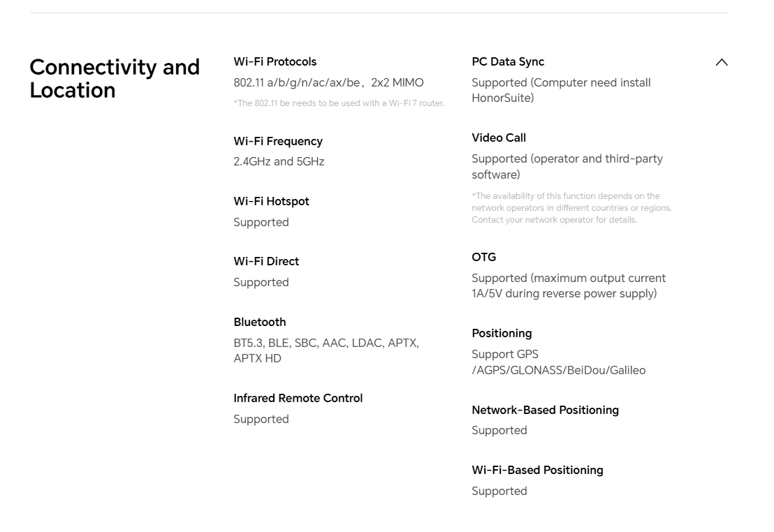Click the Wi-Fi 7 router footnote
The height and width of the screenshot is (532, 774).
click(339, 103)
